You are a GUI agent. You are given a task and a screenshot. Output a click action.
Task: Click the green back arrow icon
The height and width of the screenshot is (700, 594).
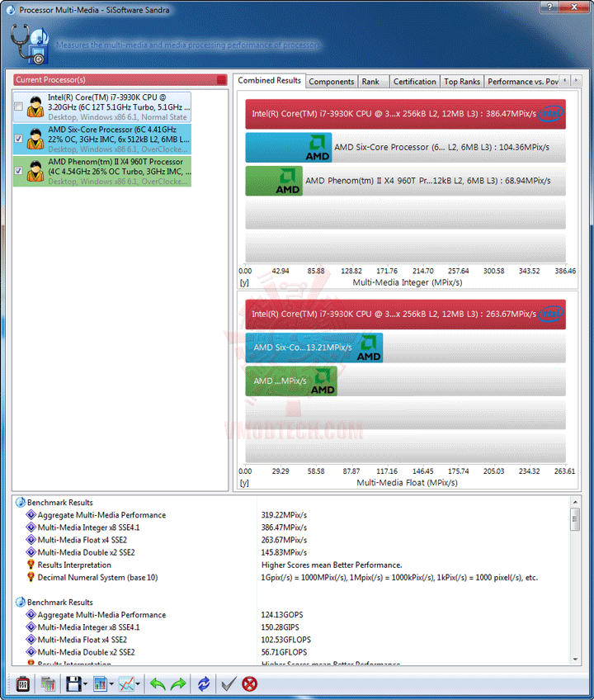(x=157, y=683)
